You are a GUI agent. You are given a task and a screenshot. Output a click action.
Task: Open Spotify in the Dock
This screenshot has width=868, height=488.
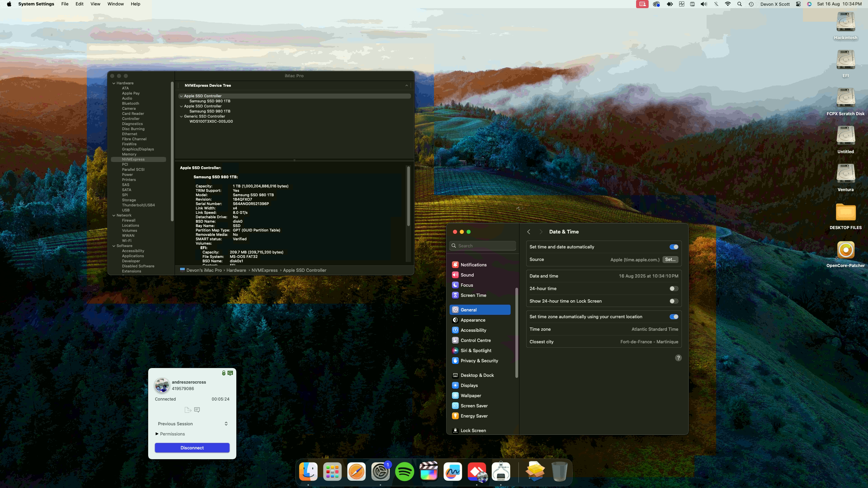(x=405, y=471)
